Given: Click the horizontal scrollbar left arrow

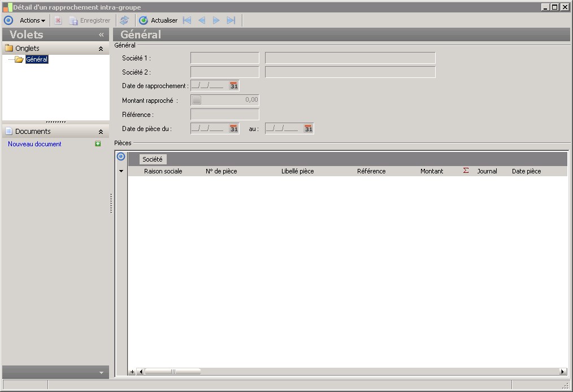Looking at the screenshot, I should pyautogui.click(x=141, y=372).
